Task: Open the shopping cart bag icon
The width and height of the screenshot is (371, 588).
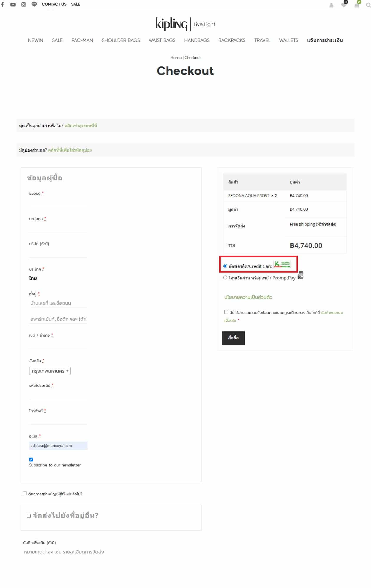Action: coord(357,5)
